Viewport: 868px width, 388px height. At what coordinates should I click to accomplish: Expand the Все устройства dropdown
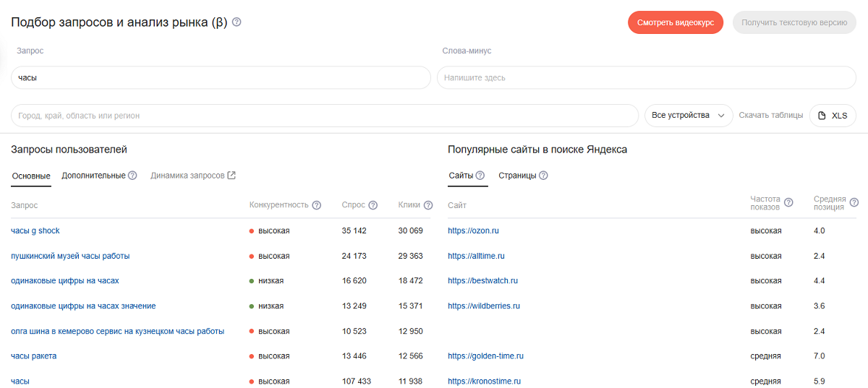pyautogui.click(x=689, y=116)
